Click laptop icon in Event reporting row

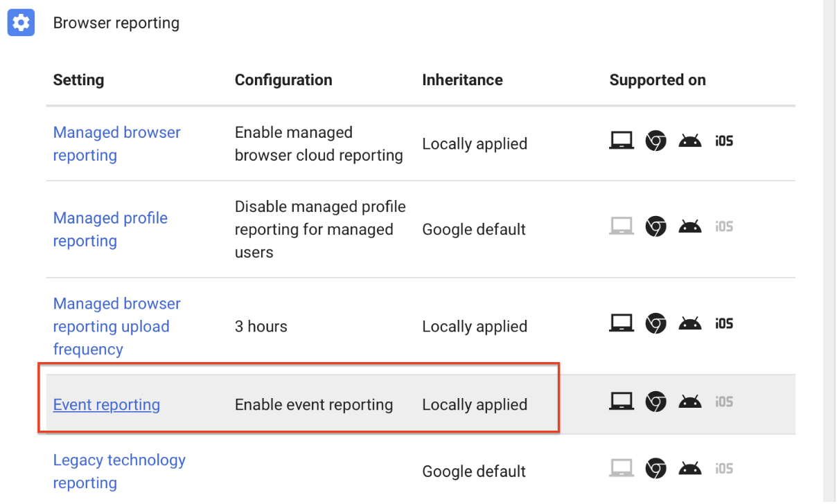622,402
